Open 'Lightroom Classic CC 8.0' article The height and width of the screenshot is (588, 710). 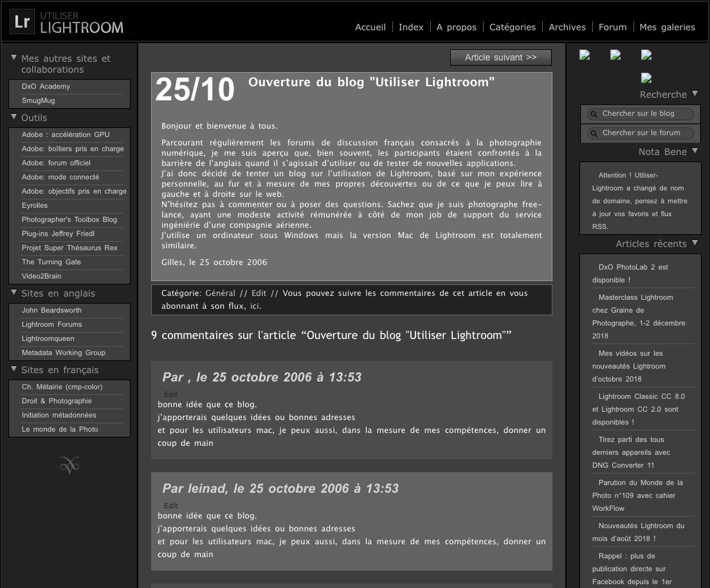tap(639, 409)
